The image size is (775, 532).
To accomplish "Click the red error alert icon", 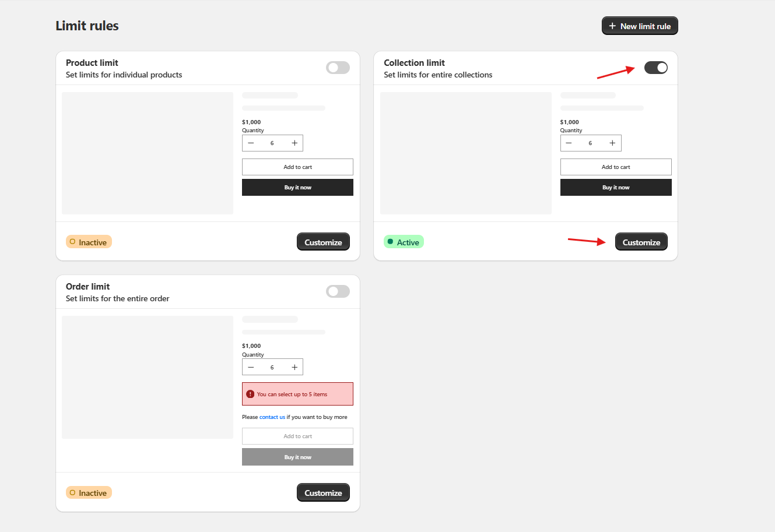I will [250, 394].
